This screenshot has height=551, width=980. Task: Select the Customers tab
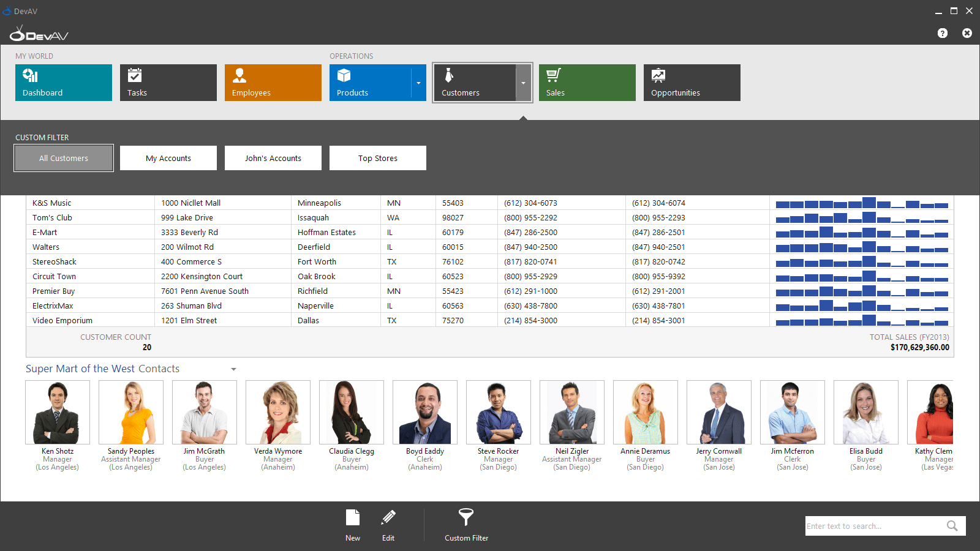click(477, 83)
